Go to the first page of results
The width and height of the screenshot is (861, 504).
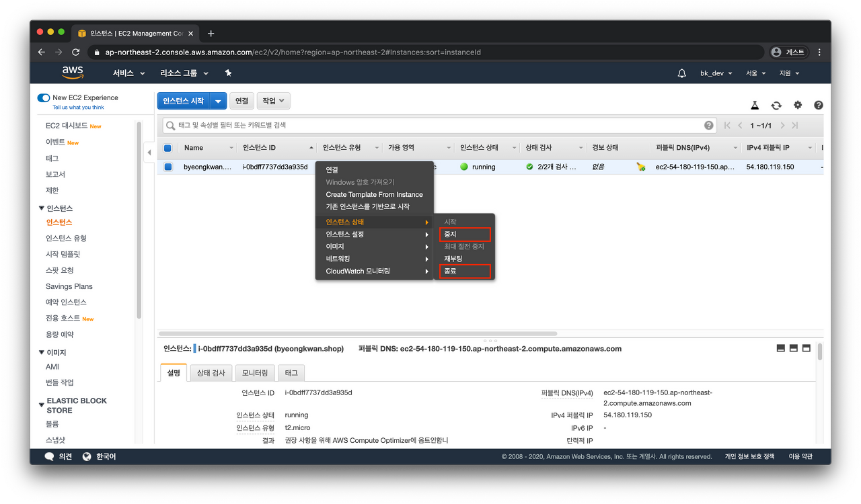coord(727,126)
